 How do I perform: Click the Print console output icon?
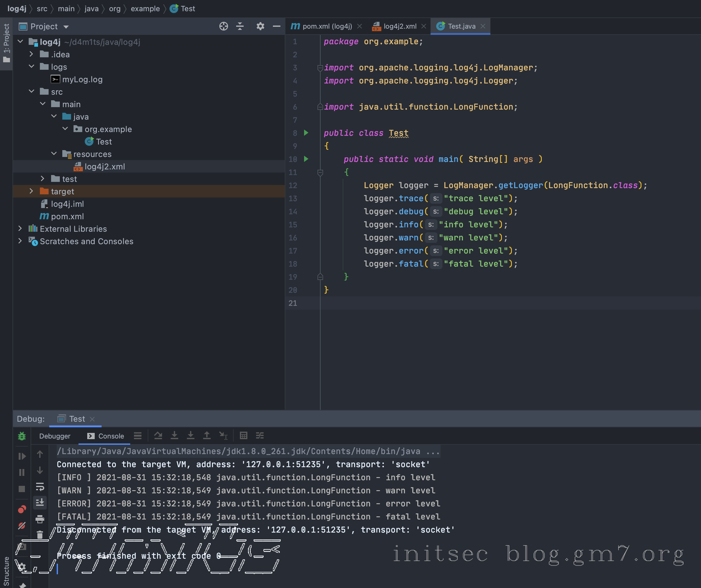point(40,519)
